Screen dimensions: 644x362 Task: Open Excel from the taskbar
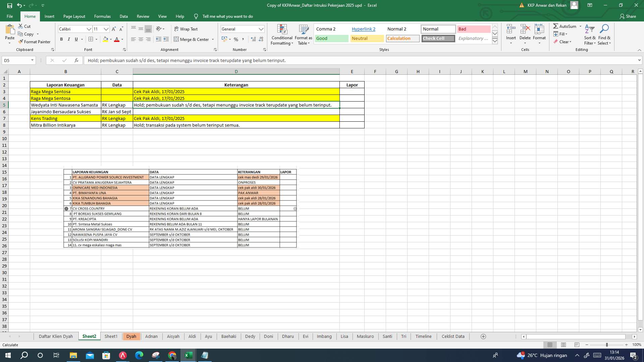pyautogui.click(x=188, y=355)
